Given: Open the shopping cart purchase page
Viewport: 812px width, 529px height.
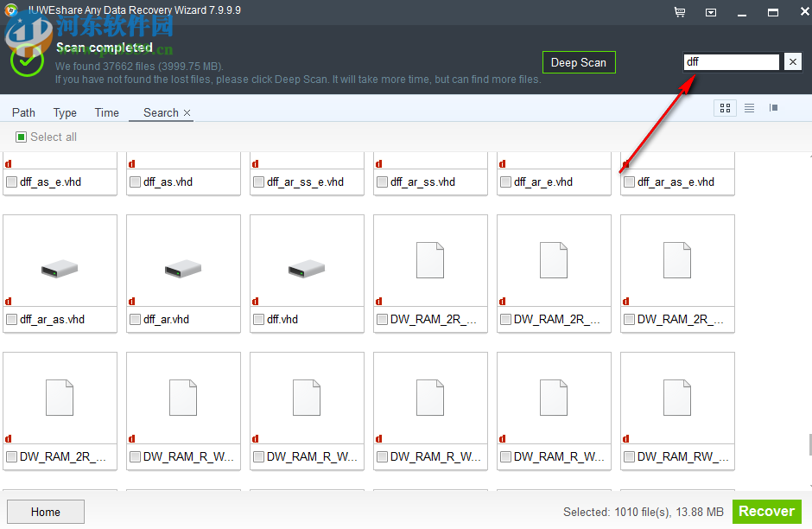Looking at the screenshot, I should coord(680,12).
